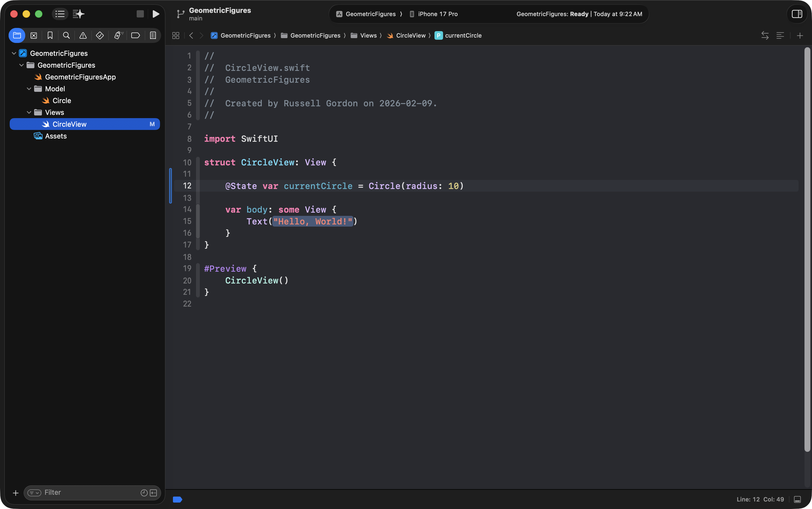The image size is (812, 509).
Task: Click the Stop build button
Action: [x=140, y=14]
